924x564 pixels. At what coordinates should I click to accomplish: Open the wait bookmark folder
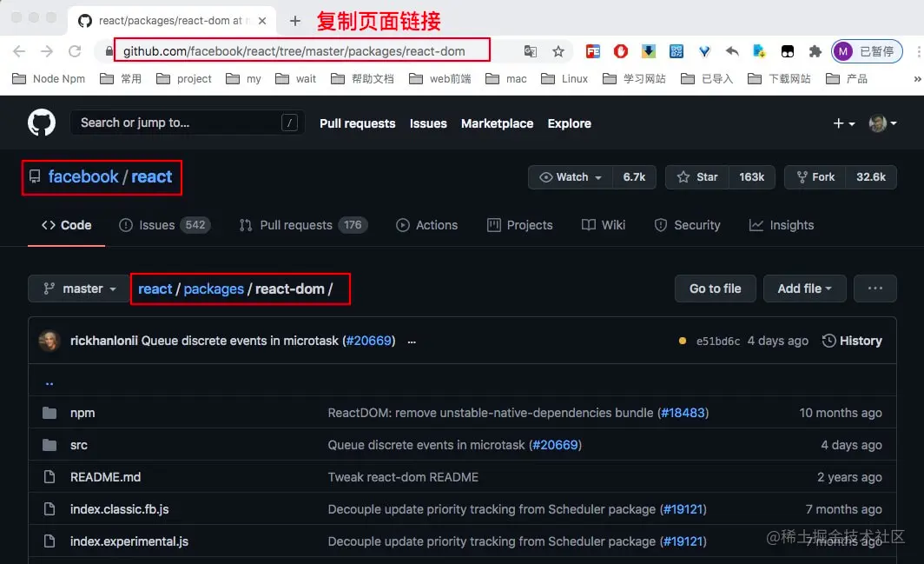[296, 78]
